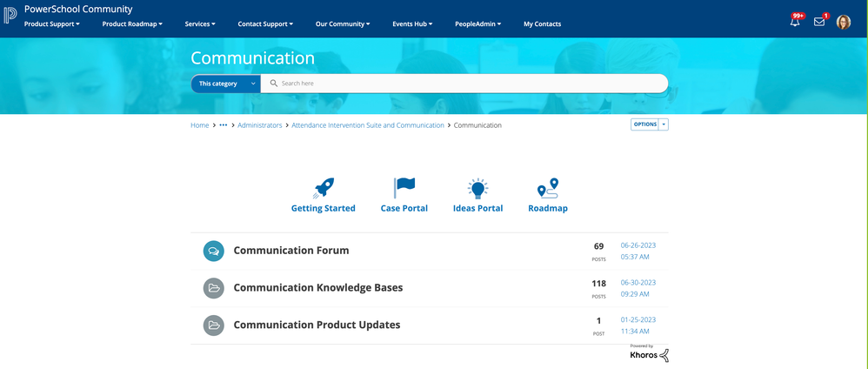Open the Communication Product Updates link
Viewport: 868px width, 369px height.
click(x=317, y=325)
